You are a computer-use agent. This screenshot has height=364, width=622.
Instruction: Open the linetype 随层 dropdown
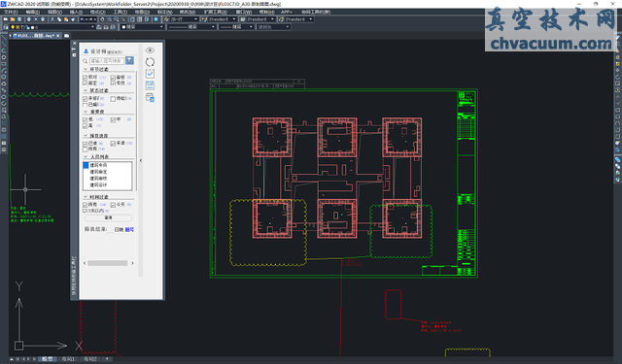[x=191, y=27]
